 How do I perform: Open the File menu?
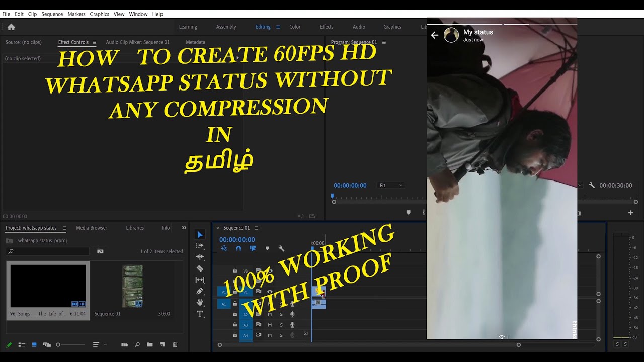coord(6,14)
